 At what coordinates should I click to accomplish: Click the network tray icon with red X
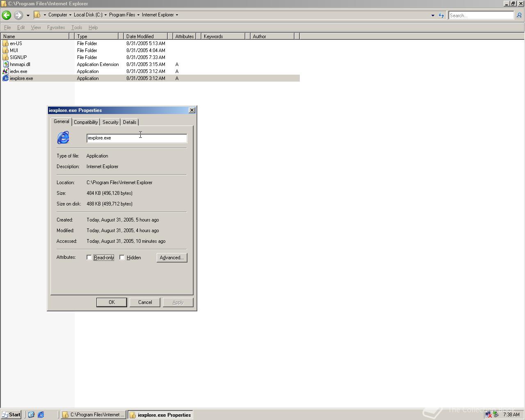click(488, 415)
